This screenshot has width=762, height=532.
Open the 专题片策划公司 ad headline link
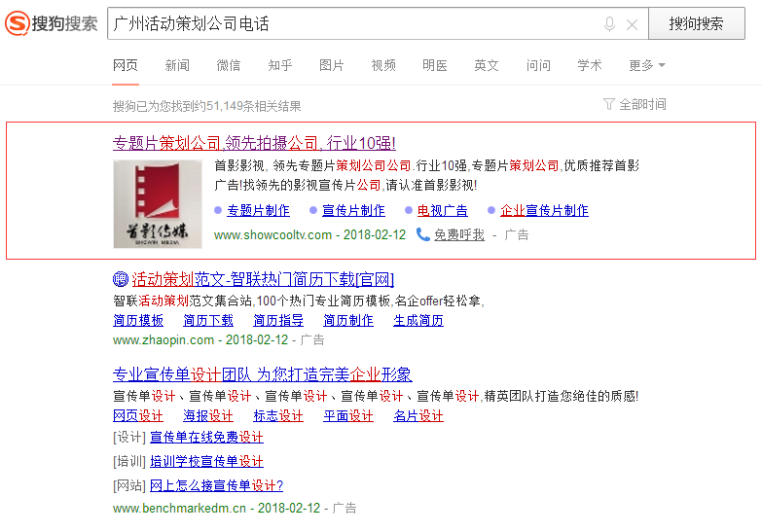coord(254,142)
